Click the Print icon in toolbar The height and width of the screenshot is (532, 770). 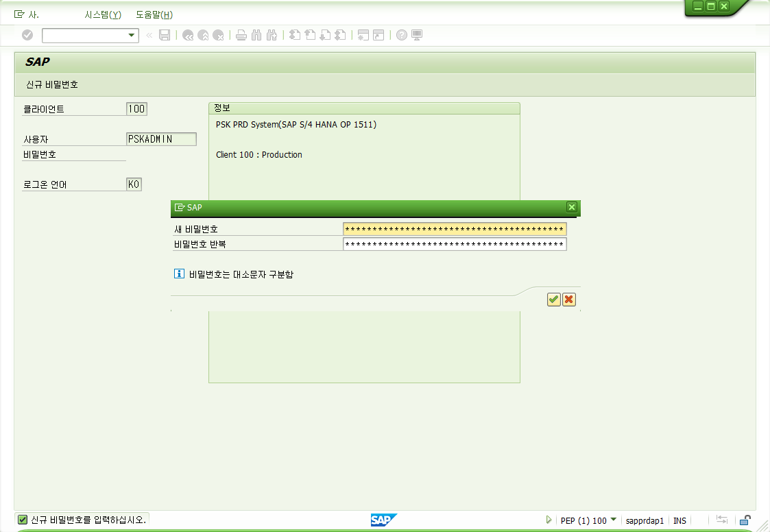tap(241, 35)
